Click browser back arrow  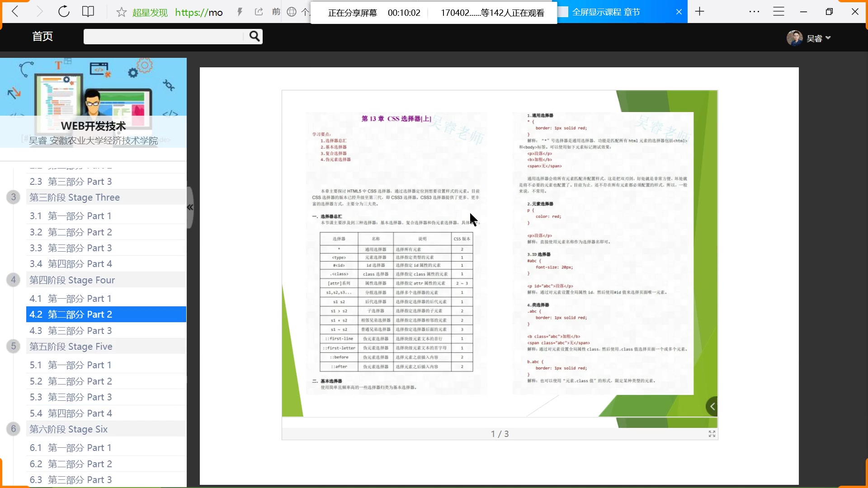(x=15, y=12)
